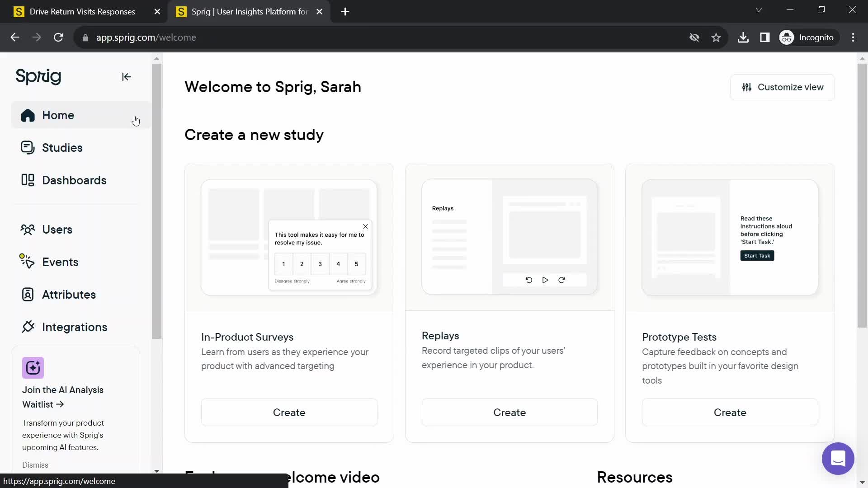Screen dimensions: 868x488
Task: Select the Studies sidebar icon
Action: pos(28,147)
